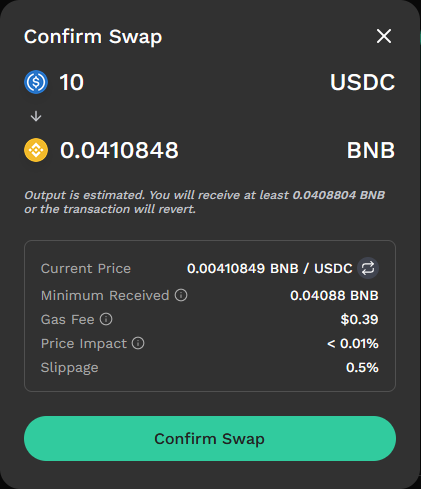421x489 pixels.
Task: Click the estimated output notice text
Action: (x=204, y=202)
